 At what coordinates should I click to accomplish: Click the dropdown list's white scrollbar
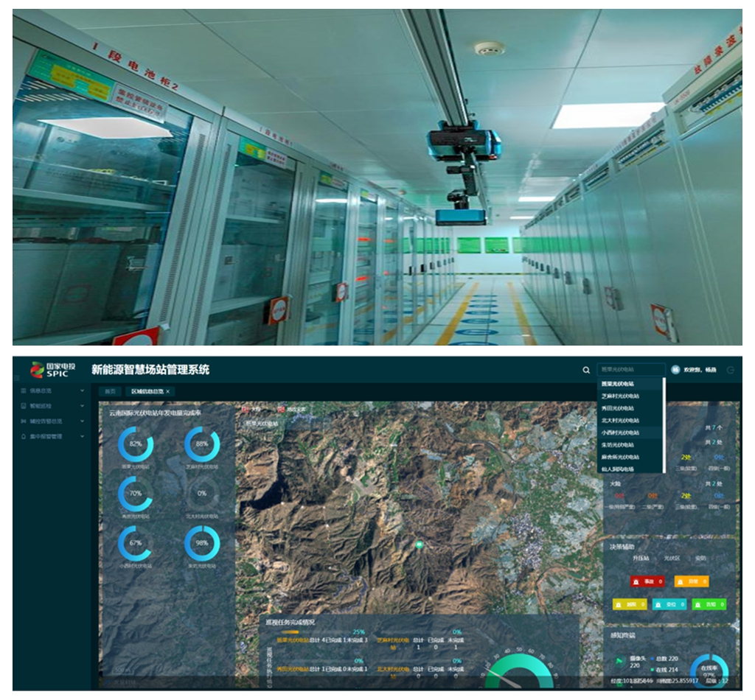click(x=664, y=425)
